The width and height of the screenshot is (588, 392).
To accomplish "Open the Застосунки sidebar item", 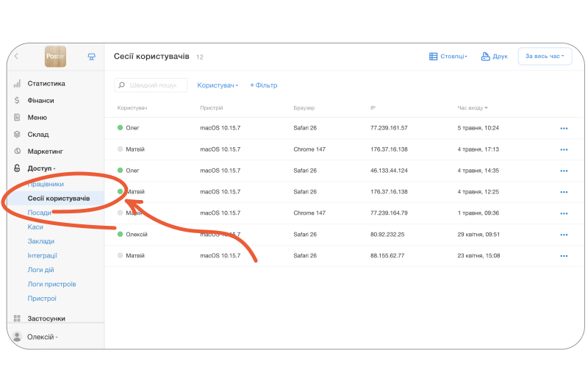I will [46, 318].
